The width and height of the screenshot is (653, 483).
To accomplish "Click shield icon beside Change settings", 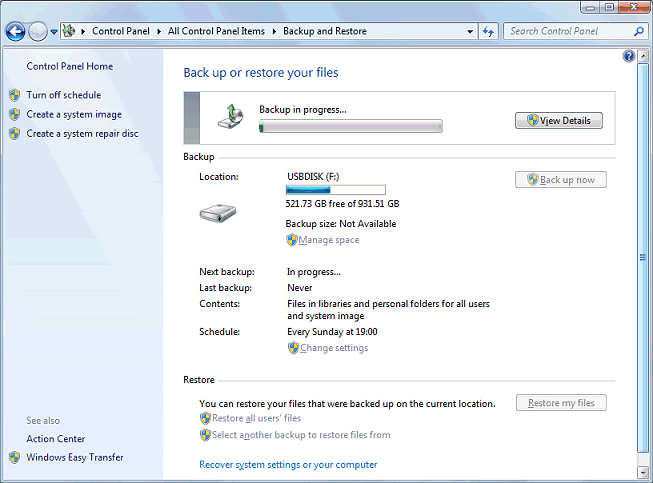I will tap(293, 348).
